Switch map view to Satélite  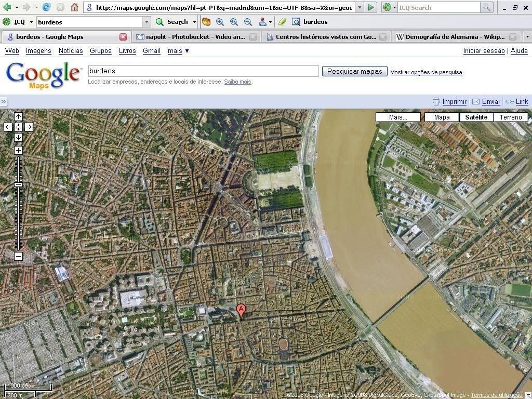[x=476, y=117]
